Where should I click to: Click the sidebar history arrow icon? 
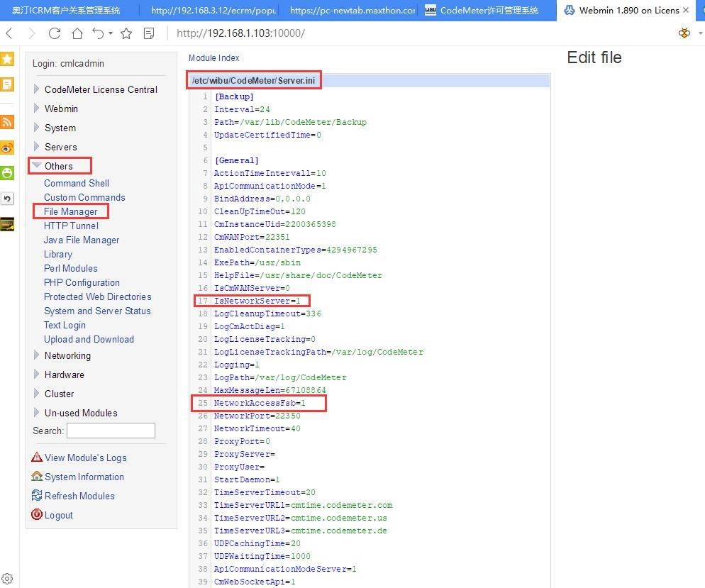[x=7, y=199]
